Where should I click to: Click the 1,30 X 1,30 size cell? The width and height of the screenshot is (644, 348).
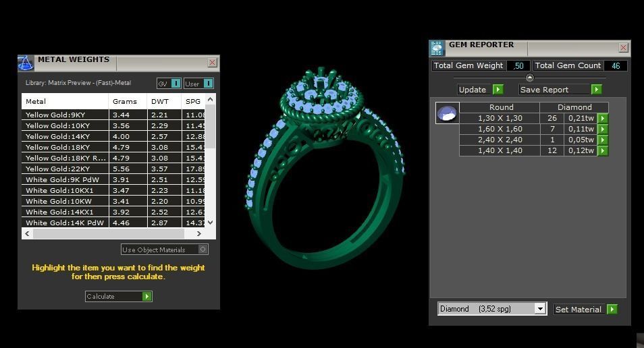500,118
